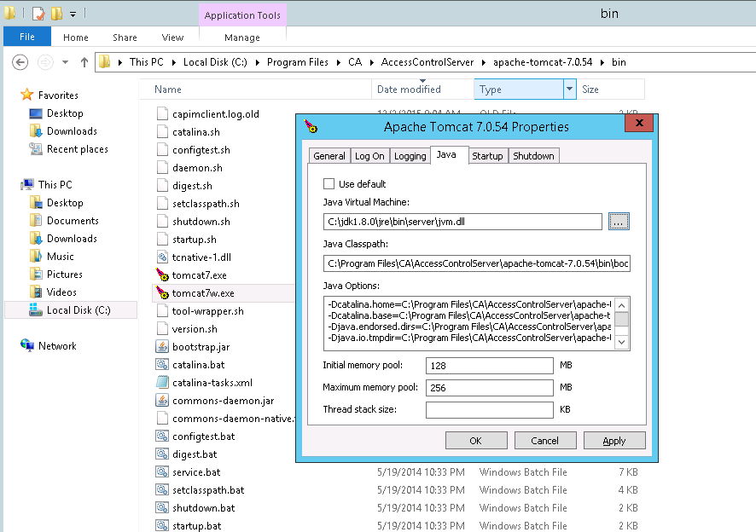Open the recent locations dropdown arrow

click(x=65, y=62)
